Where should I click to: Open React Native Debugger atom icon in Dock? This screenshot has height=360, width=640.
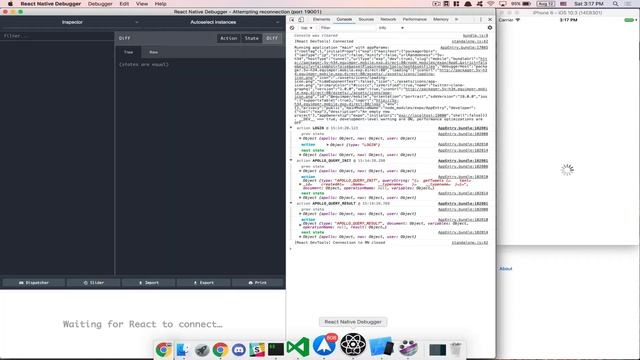[353, 345]
